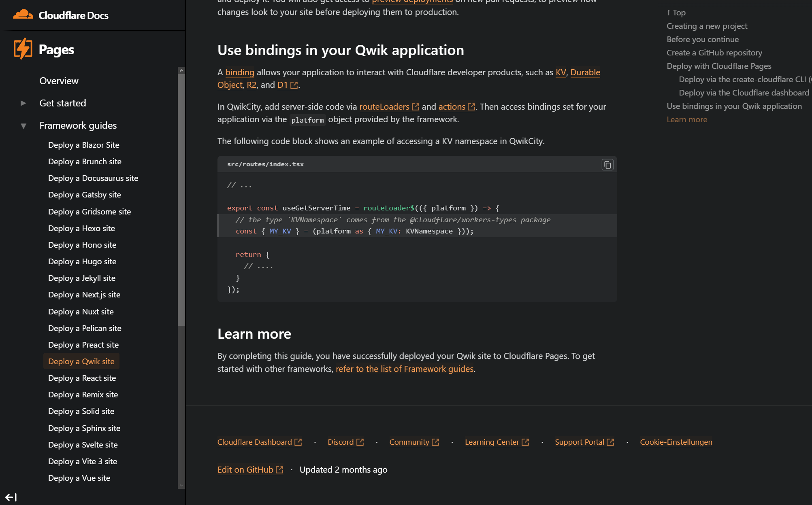Copy the index.tsx code block
The width and height of the screenshot is (812, 505).
(607, 165)
